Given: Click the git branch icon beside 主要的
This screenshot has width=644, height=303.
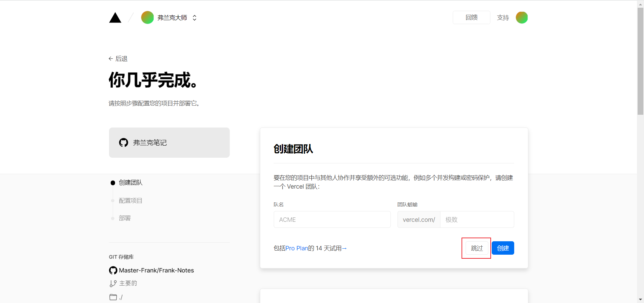Looking at the screenshot, I should click(x=113, y=284).
